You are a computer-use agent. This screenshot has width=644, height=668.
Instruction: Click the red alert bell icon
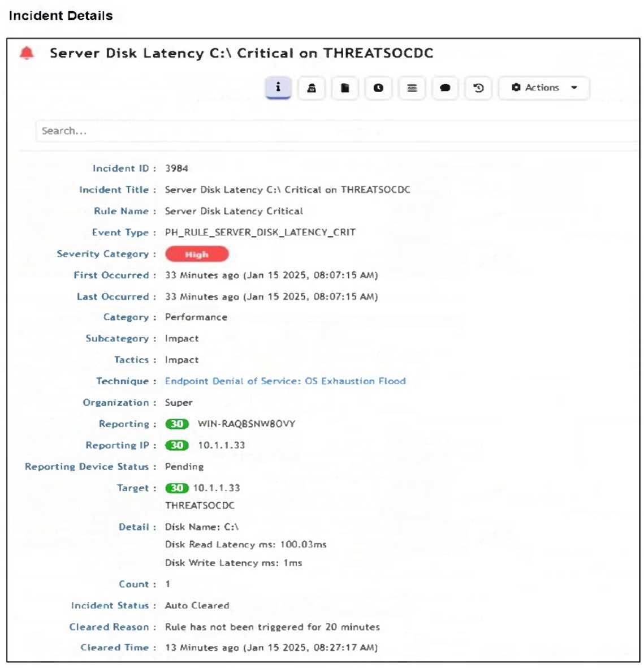pos(26,53)
